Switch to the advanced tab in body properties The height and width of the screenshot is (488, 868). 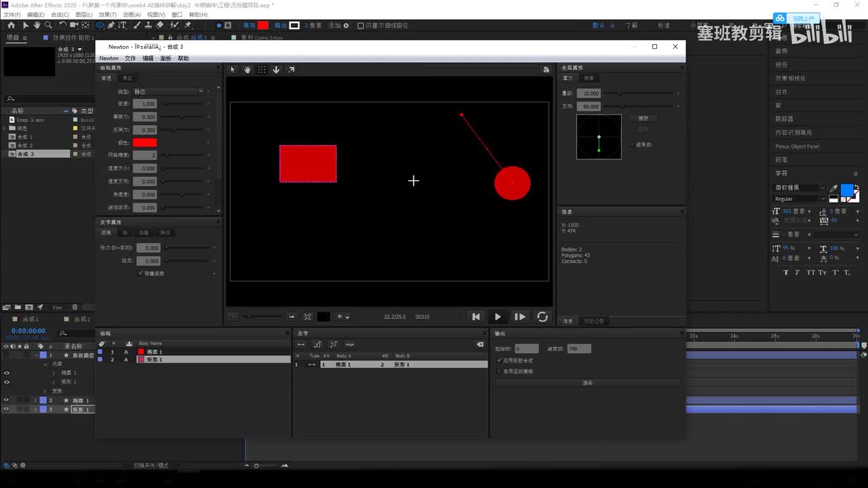point(127,79)
